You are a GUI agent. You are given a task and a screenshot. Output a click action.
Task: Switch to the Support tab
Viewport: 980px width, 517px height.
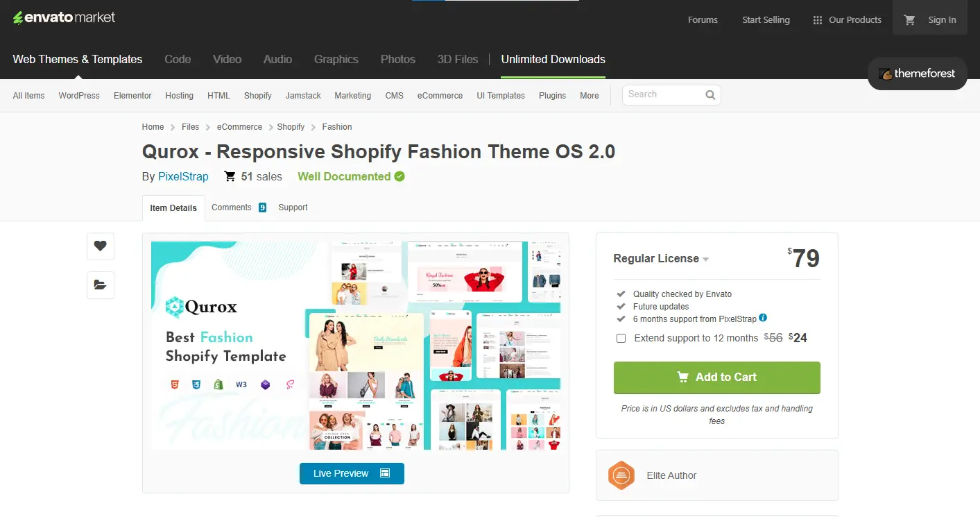click(293, 207)
